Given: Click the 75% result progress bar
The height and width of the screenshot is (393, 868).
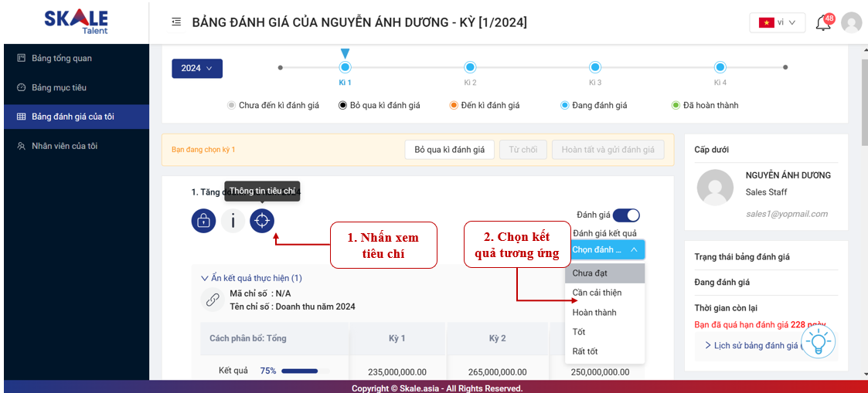Looking at the screenshot, I should [299, 371].
